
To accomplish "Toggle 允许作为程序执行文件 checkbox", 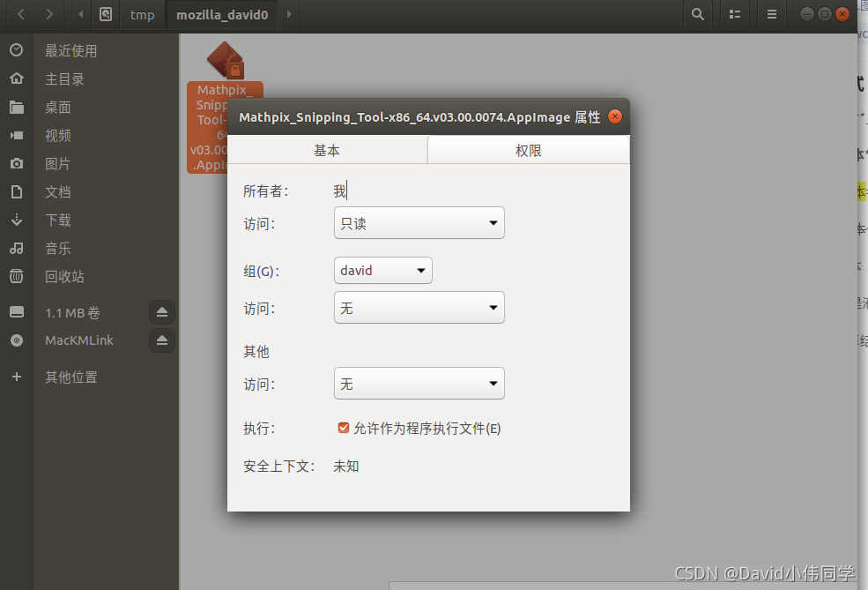I will click(x=343, y=428).
